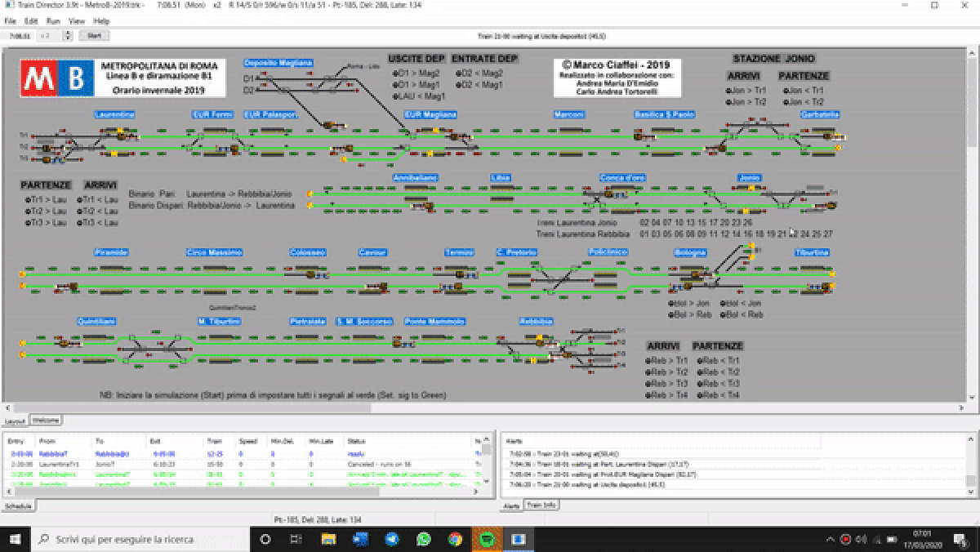
Task: Open WhatsApp from the taskbar
Action: point(423,540)
